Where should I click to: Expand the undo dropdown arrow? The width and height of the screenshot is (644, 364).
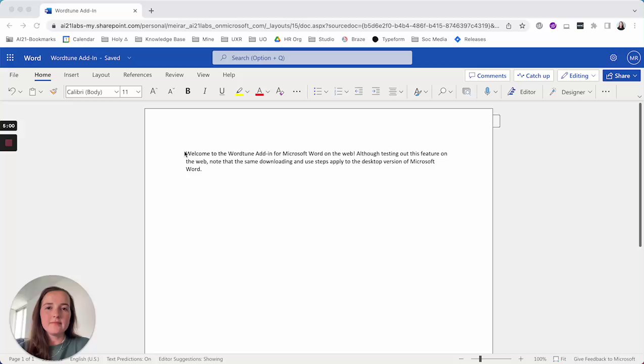coord(20,92)
